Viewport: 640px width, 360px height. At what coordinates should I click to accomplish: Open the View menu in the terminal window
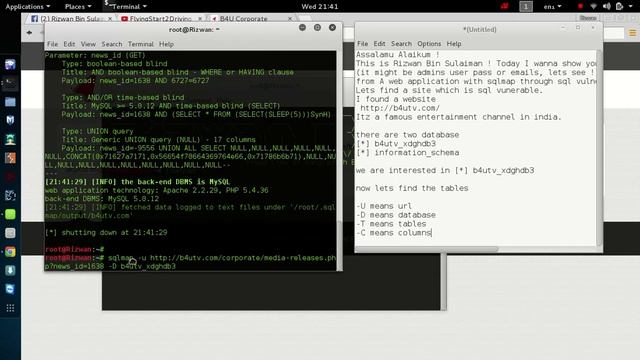[x=88, y=44]
